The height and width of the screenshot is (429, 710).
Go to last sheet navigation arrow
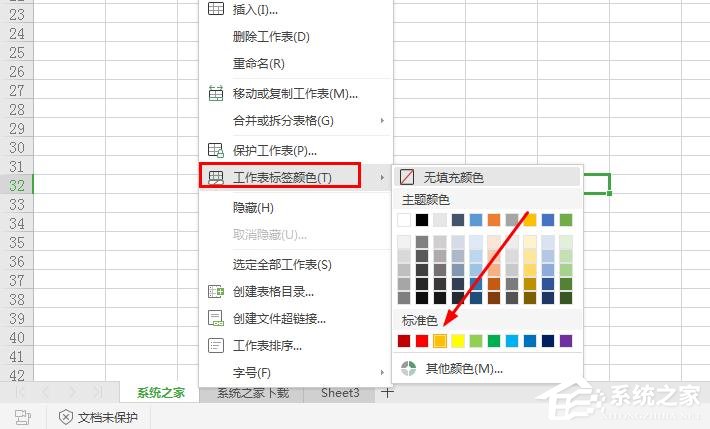coord(97,392)
